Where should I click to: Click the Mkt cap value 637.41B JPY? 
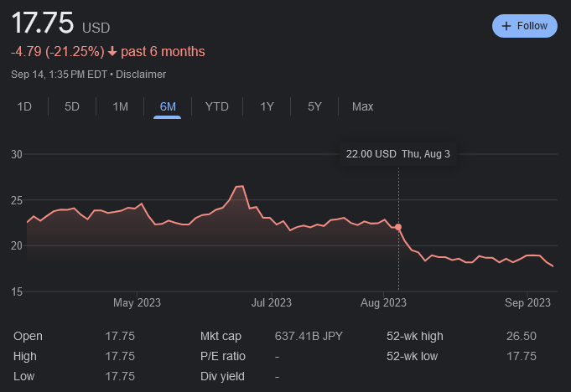point(310,336)
